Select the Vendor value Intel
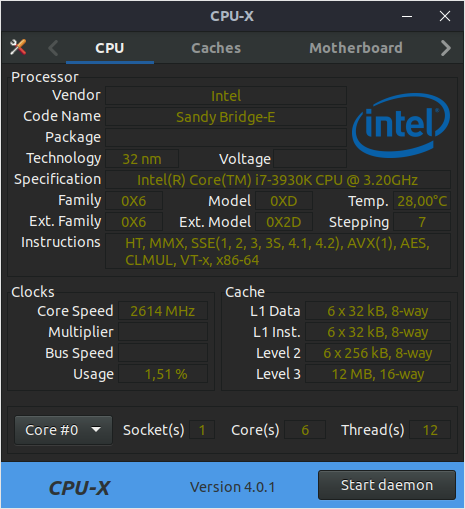This screenshot has height=509, width=465. [x=226, y=96]
